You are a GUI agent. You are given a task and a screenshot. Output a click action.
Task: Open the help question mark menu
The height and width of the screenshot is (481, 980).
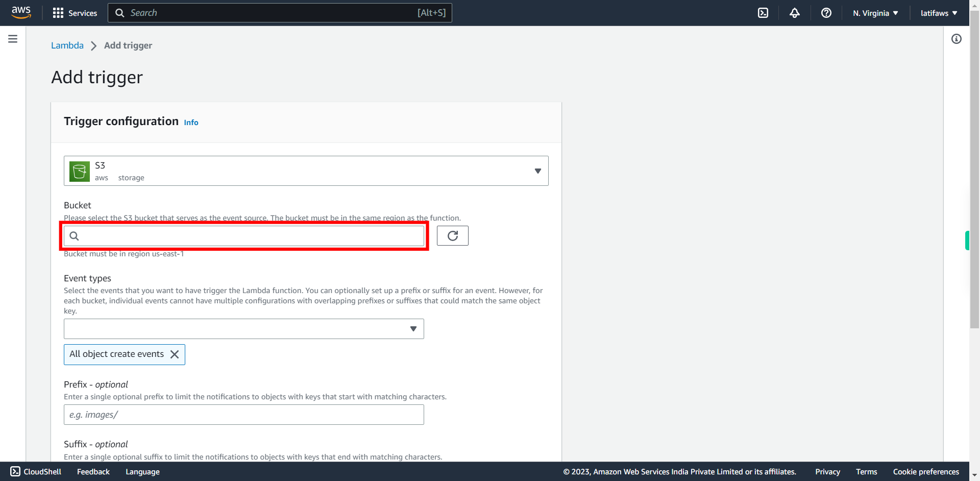point(826,13)
